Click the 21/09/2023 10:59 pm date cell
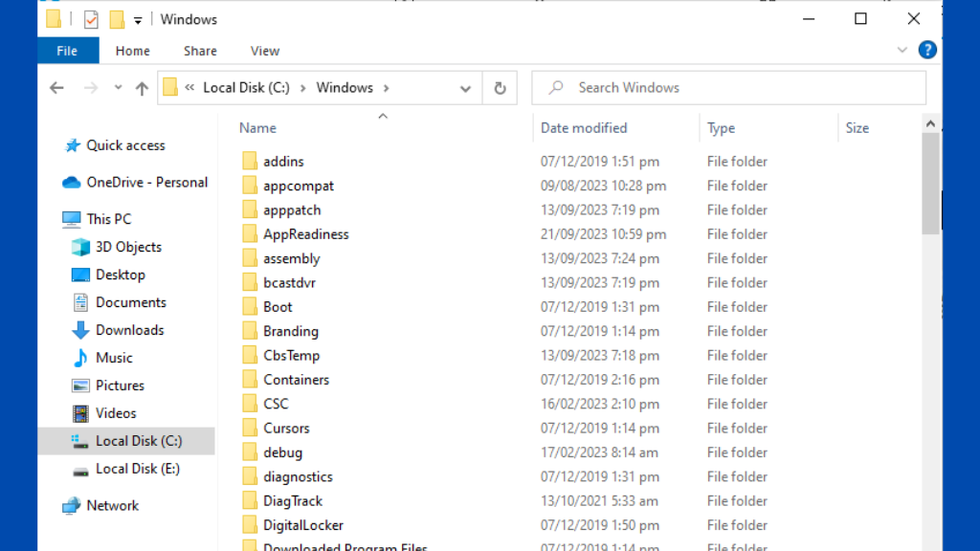 click(603, 234)
